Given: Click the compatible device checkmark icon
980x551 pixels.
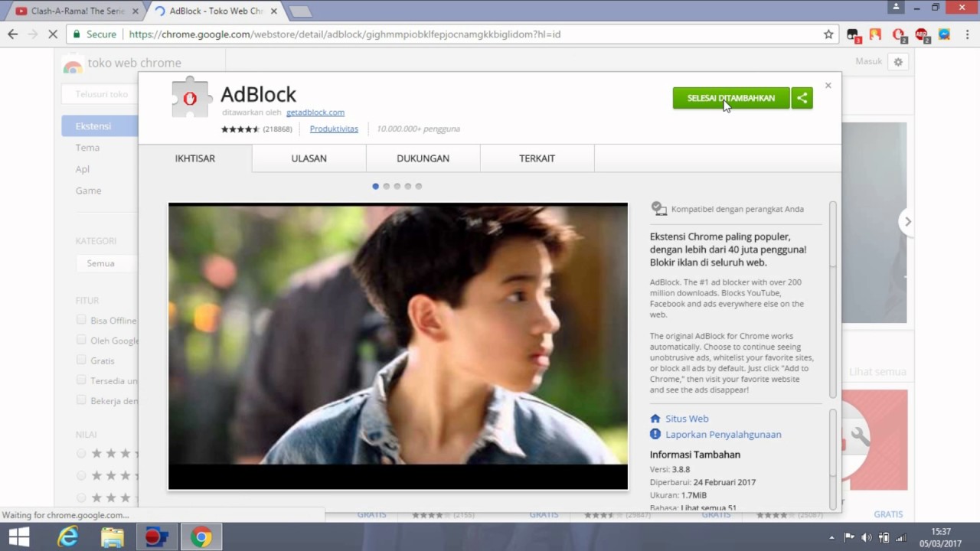Looking at the screenshot, I should click(658, 208).
